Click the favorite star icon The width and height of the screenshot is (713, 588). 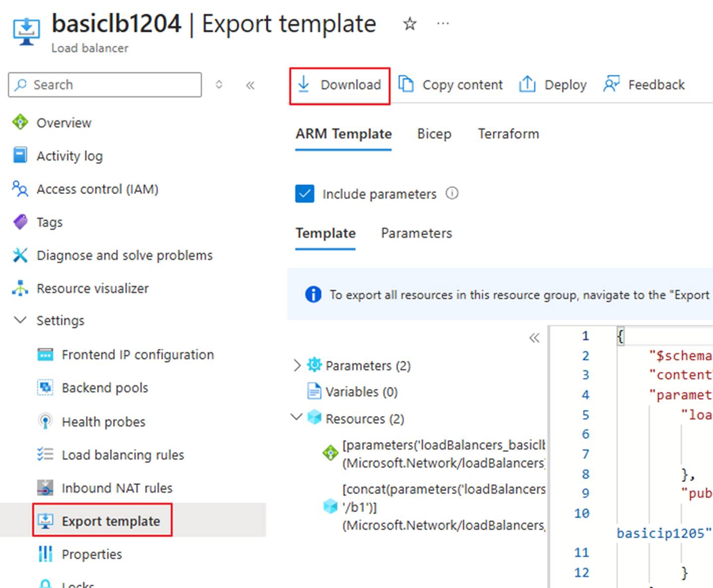click(409, 24)
